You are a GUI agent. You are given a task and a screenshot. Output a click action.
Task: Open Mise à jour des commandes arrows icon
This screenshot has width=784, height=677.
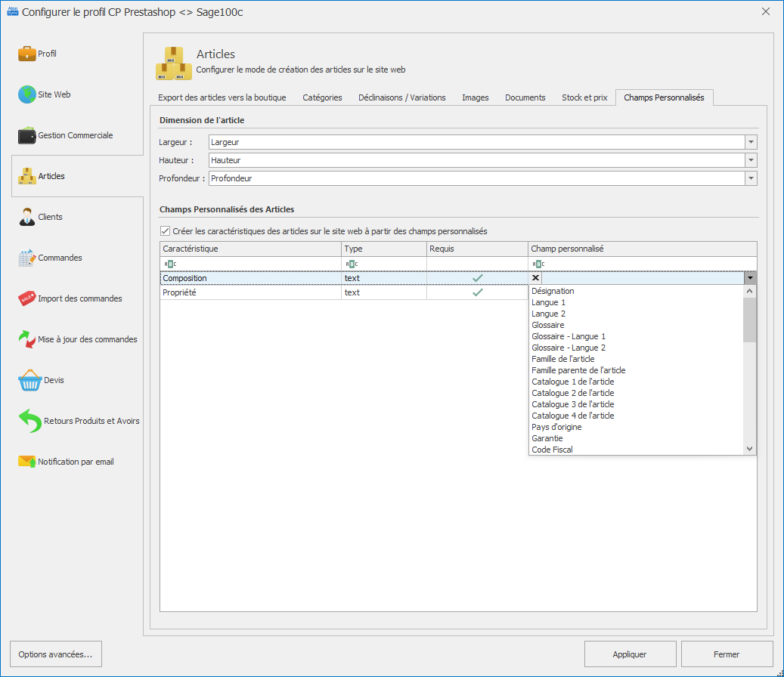[x=27, y=339]
